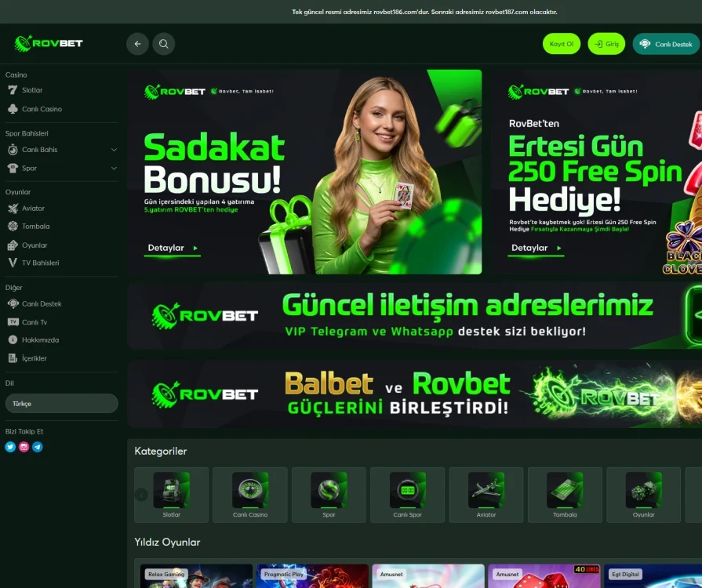The width and height of the screenshot is (702, 588).
Task: Open Slotlar in the sidebar
Action: pyautogui.click(x=32, y=90)
